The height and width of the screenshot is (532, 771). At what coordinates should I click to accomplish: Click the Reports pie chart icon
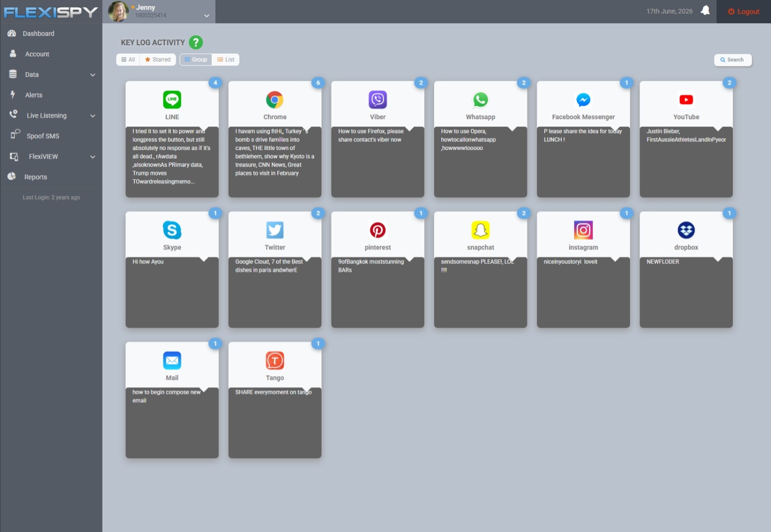pyautogui.click(x=12, y=176)
